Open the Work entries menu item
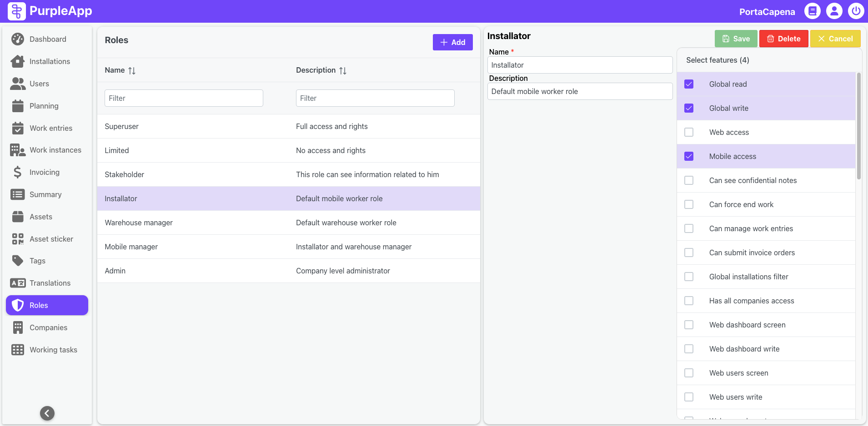 coord(50,128)
